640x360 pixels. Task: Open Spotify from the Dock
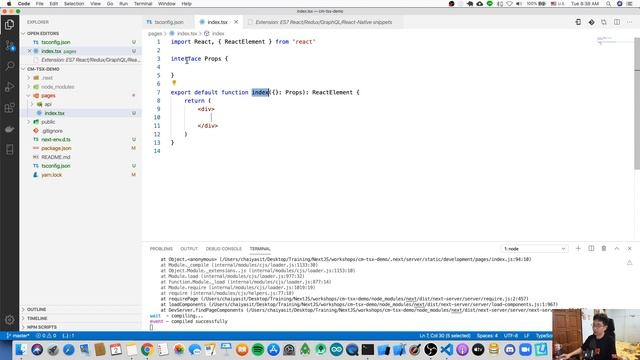pyautogui.click(x=258, y=350)
